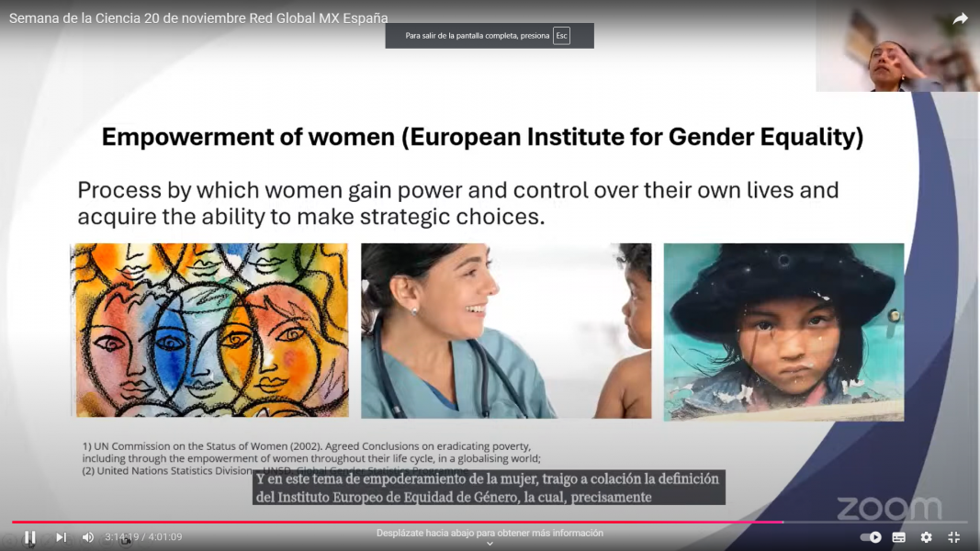Screen dimensions: 980x551
Task: Click the video title at the top
Action: 198,18
